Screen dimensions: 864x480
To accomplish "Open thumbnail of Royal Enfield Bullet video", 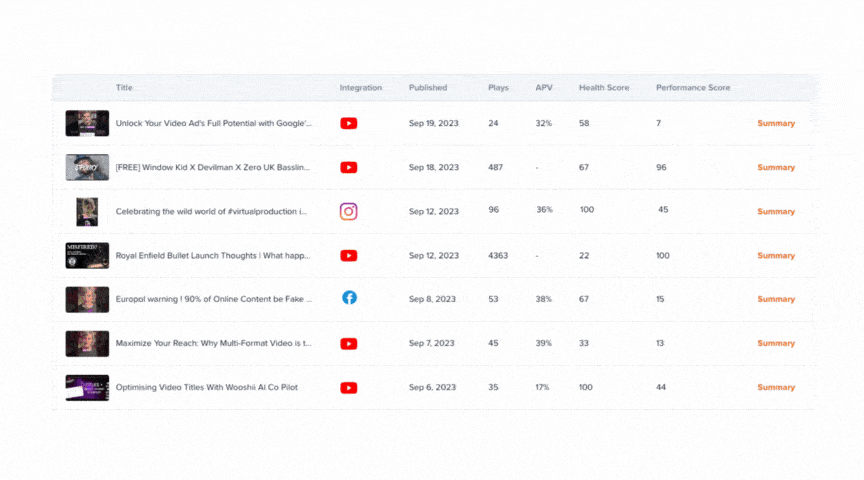I will [87, 256].
